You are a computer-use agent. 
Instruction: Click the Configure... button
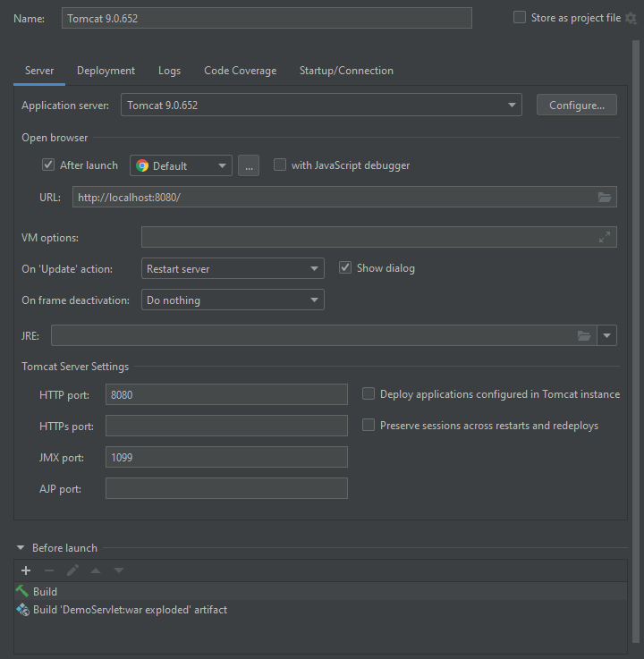click(577, 105)
